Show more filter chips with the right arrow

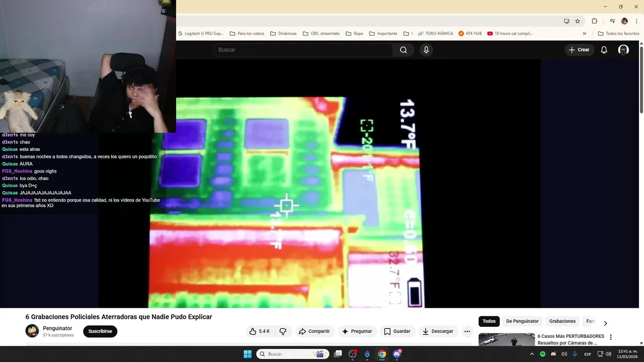(605, 323)
